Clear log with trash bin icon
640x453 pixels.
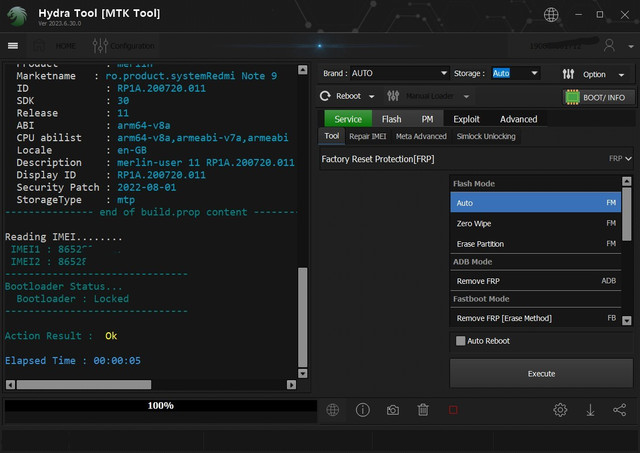tap(423, 410)
